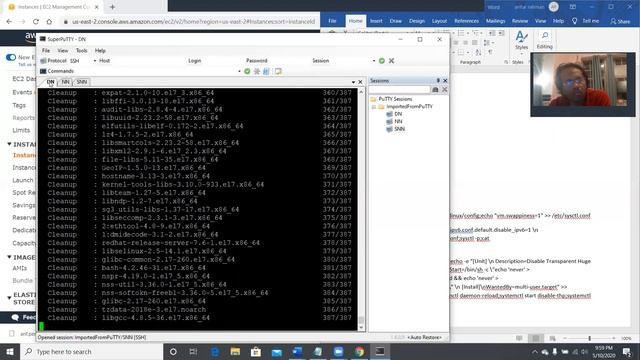Viewport: 640px width, 360px height.
Task: Click the terminal vertical scrollbar
Action: click(x=361, y=209)
